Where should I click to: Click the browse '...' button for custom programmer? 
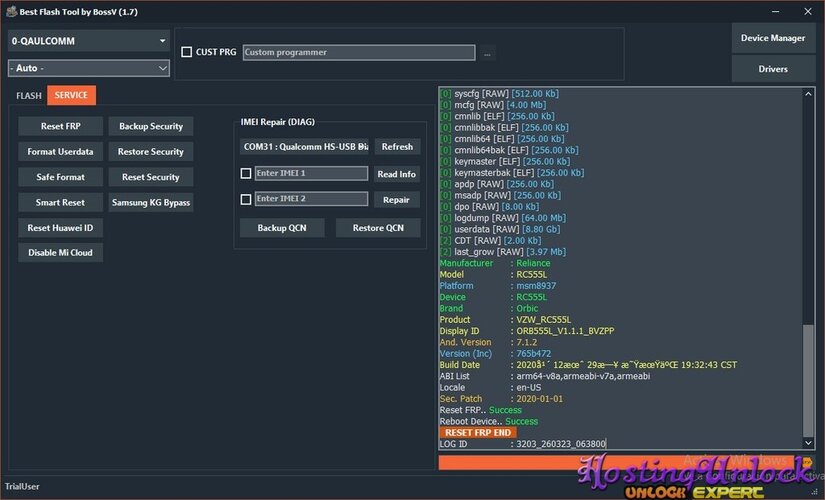click(x=487, y=52)
